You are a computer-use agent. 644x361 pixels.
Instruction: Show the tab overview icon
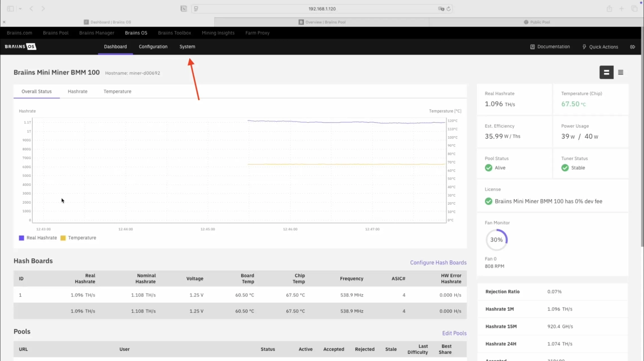(x=634, y=9)
